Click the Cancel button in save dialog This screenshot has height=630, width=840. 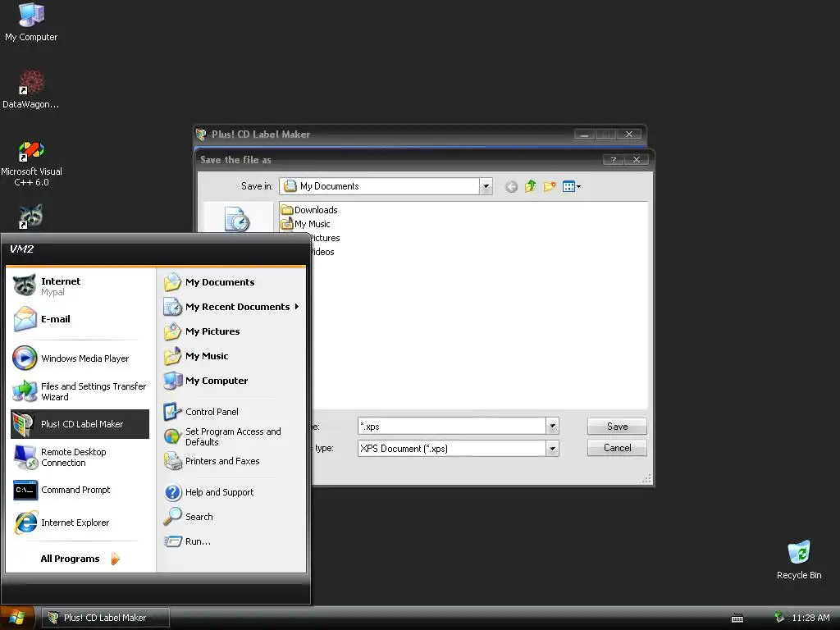click(617, 448)
